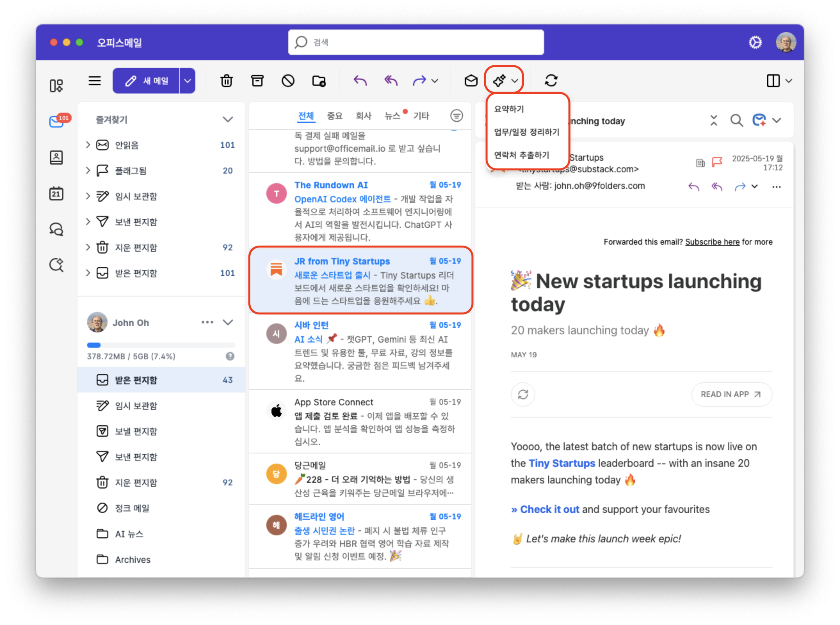Follow the Subscribe here link

(712, 242)
